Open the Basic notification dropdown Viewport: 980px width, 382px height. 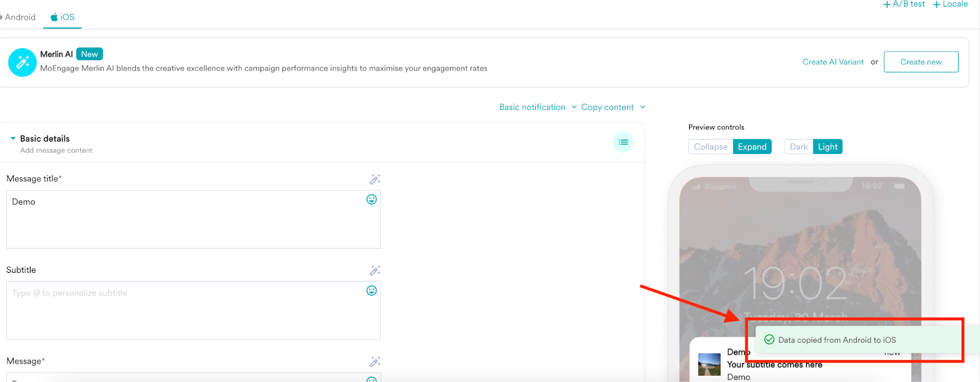[x=537, y=107]
